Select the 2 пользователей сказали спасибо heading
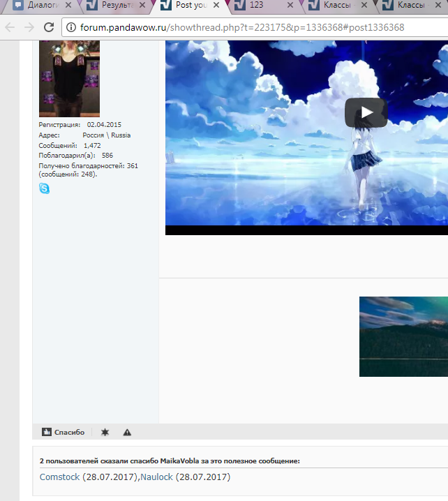448x501 pixels. tap(170, 461)
